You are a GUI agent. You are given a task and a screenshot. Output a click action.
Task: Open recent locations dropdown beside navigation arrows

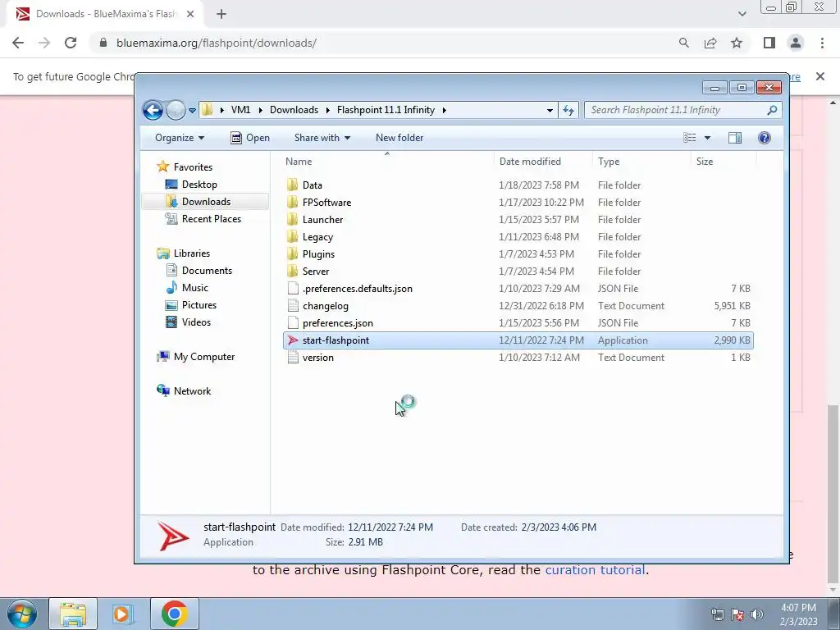tap(192, 111)
